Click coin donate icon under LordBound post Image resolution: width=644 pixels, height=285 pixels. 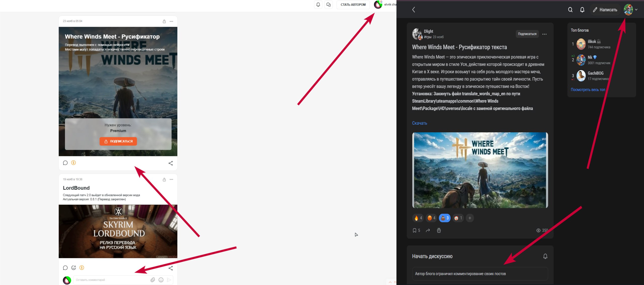[x=82, y=268]
